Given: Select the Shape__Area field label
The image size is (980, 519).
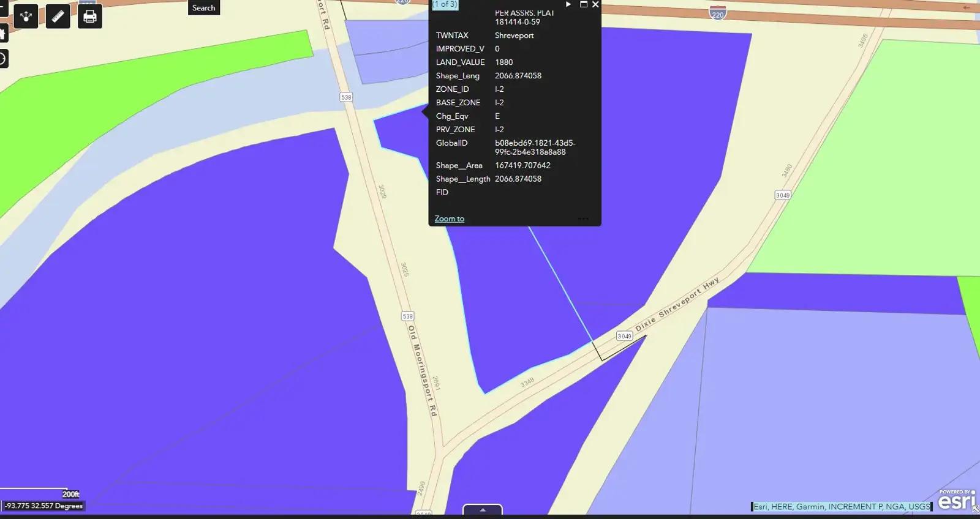Looking at the screenshot, I should tap(459, 165).
